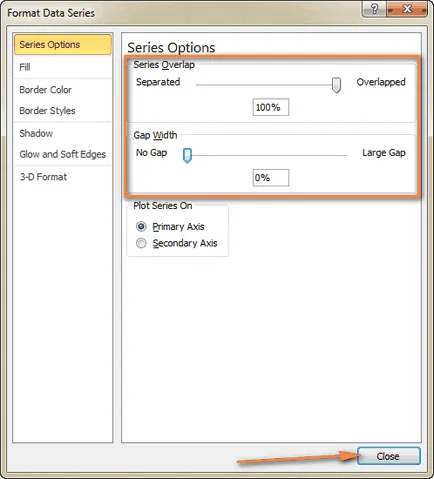
Task: Click the Series Overlap percentage field
Action: (271, 107)
